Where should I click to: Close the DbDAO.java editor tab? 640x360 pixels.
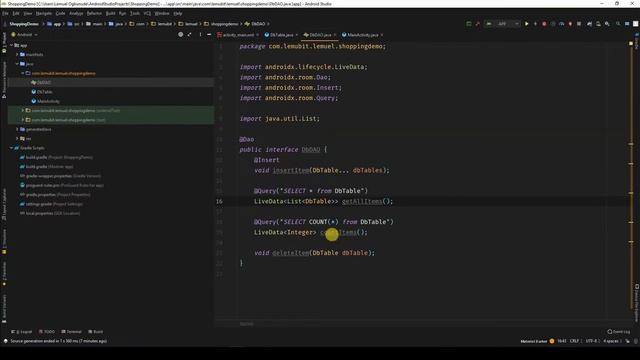pos(335,35)
